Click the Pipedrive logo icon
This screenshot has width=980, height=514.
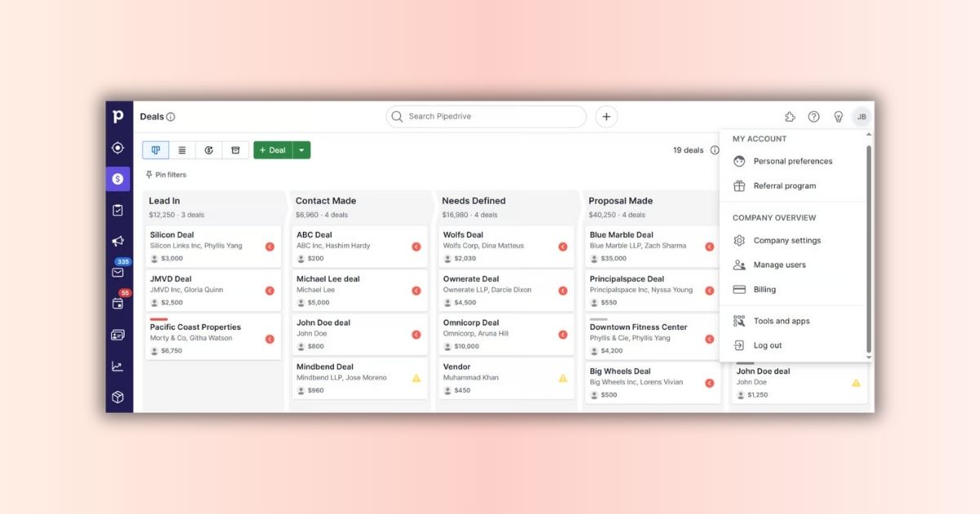(x=118, y=117)
